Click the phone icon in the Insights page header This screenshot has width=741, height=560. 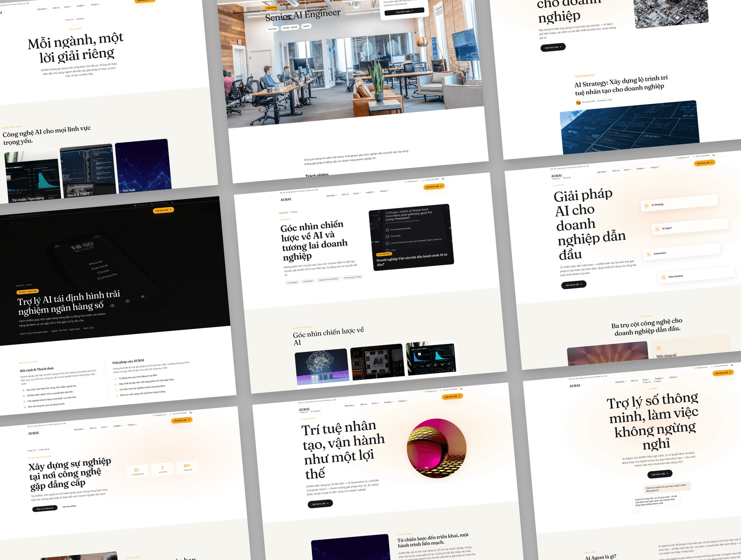[423, 180]
